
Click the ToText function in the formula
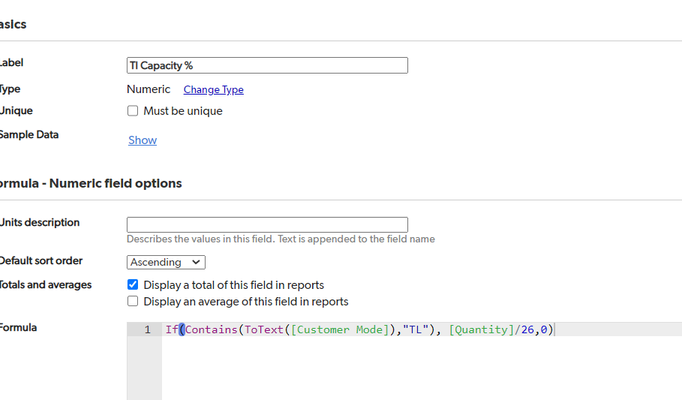pyautogui.click(x=264, y=330)
